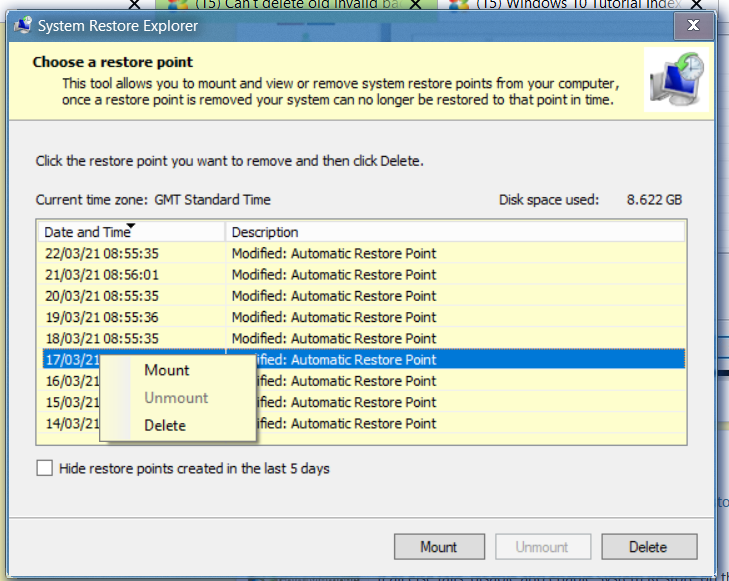Click the Mount button at the bottom
The height and width of the screenshot is (581, 729).
(439, 547)
